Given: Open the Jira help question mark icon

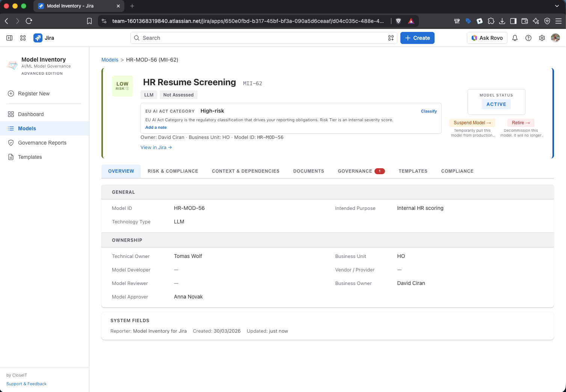Looking at the screenshot, I should [x=528, y=38].
